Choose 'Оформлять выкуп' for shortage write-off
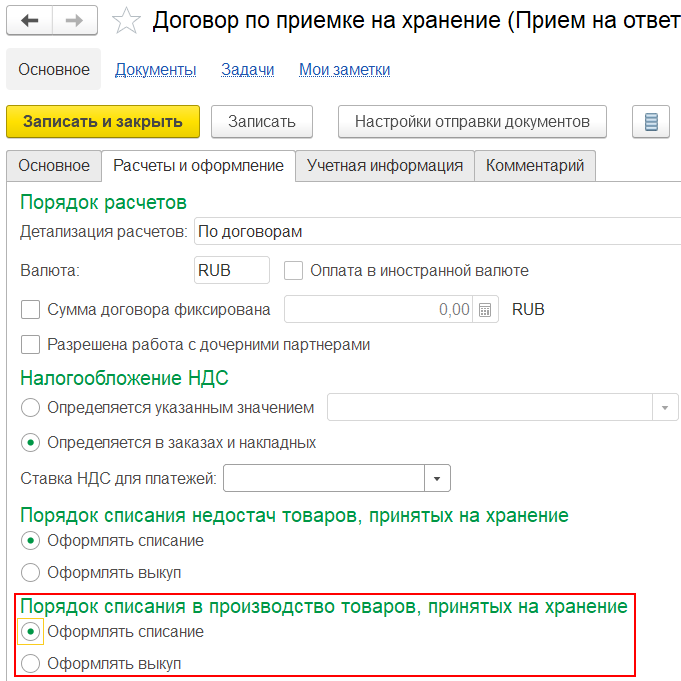 point(31,573)
